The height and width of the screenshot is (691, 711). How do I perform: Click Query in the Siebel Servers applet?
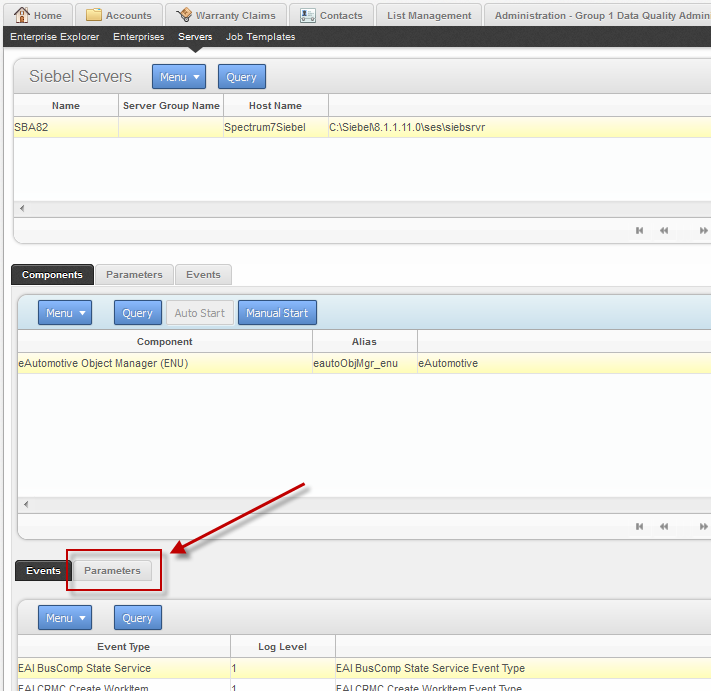point(241,77)
